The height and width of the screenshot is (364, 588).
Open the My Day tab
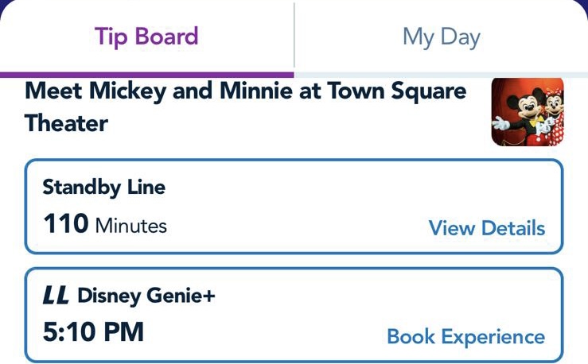[x=441, y=37]
